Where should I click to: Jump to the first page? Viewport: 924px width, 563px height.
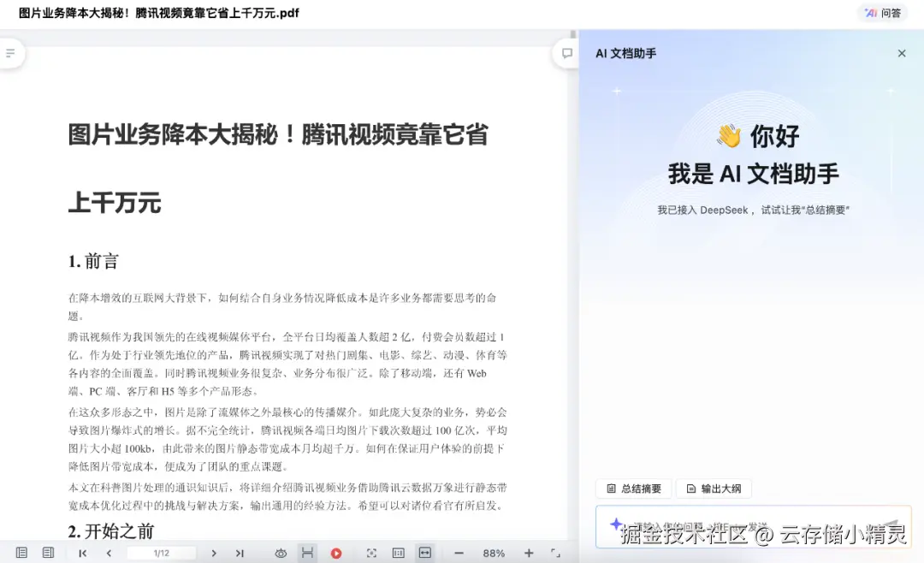(x=83, y=552)
